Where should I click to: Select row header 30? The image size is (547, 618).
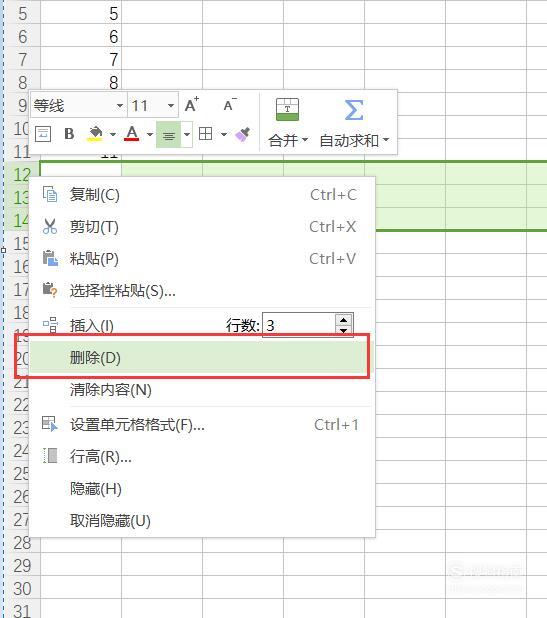(x=22, y=589)
